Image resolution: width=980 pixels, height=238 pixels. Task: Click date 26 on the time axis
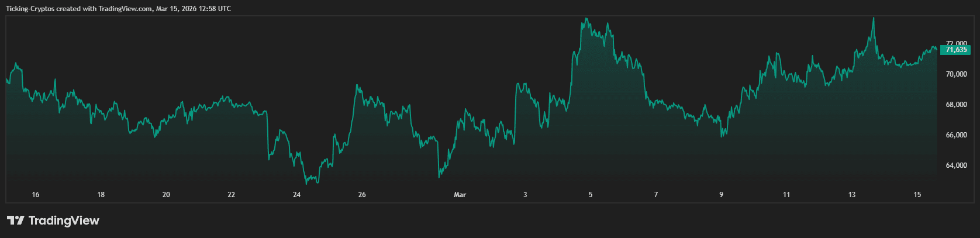(x=362, y=195)
